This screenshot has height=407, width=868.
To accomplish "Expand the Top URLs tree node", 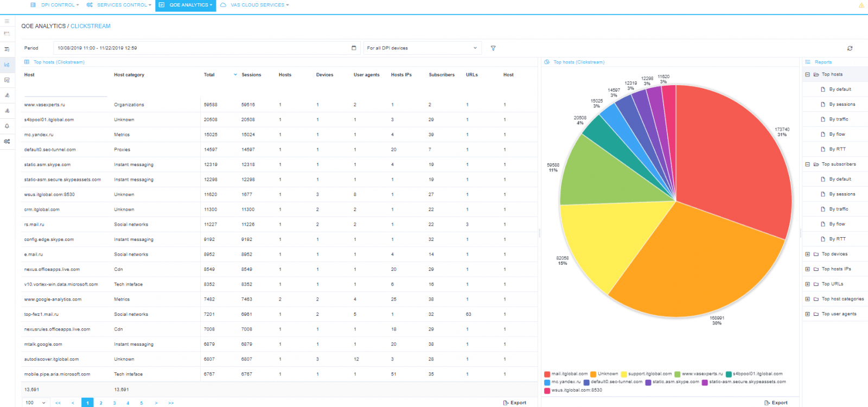I will coord(808,284).
